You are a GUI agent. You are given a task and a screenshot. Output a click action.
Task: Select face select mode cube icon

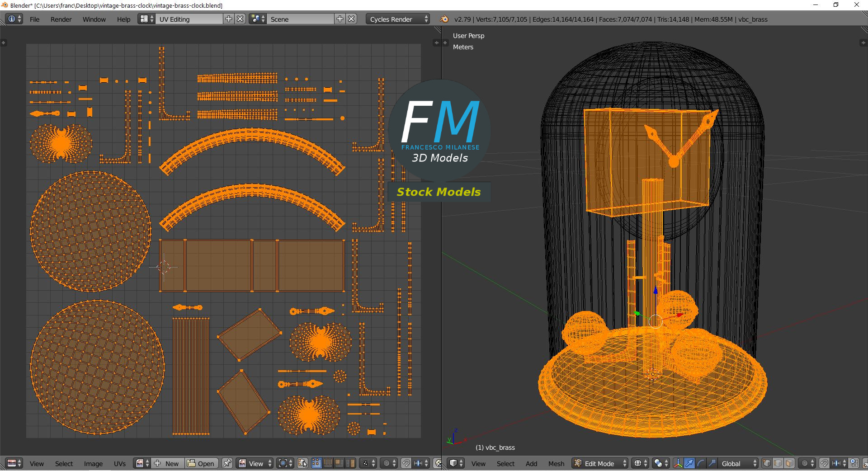(x=789, y=463)
